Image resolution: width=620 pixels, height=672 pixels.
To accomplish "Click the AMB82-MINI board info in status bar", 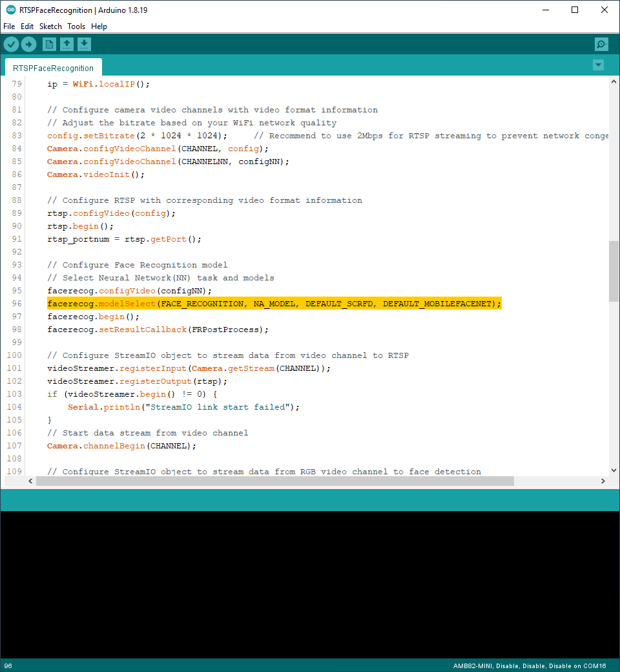I will point(529,666).
